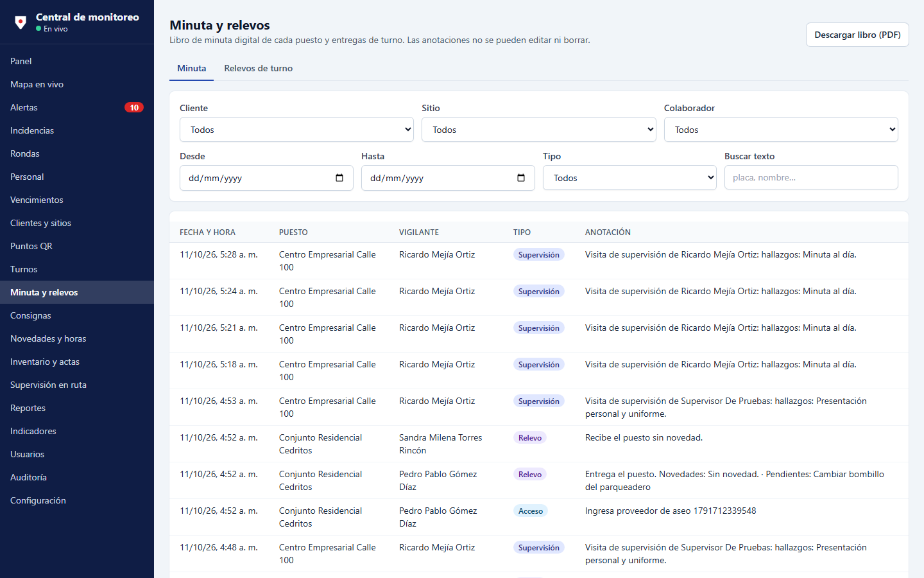Open Consignas in the sidebar
Screen dimensions: 924x578
click(77, 315)
